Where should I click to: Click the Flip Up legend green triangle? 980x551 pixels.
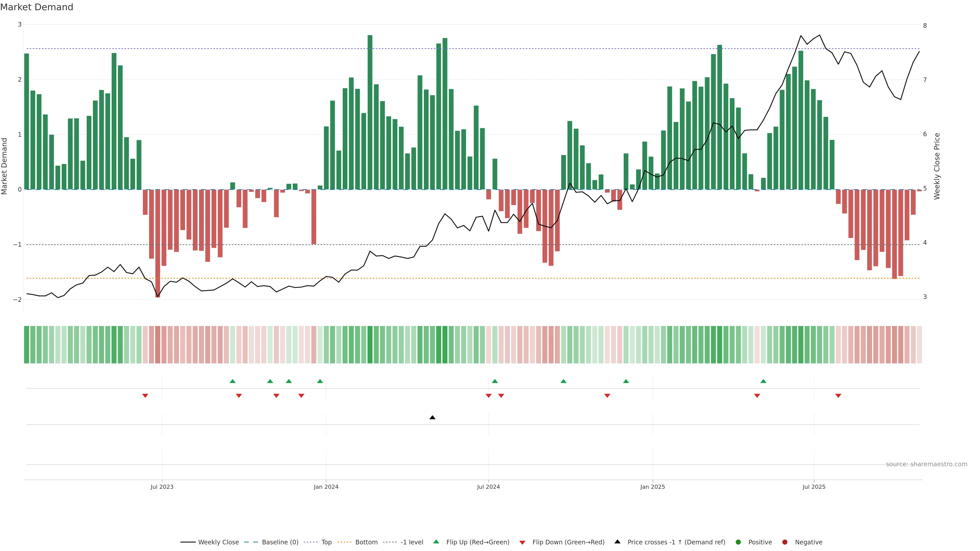pyautogui.click(x=436, y=542)
